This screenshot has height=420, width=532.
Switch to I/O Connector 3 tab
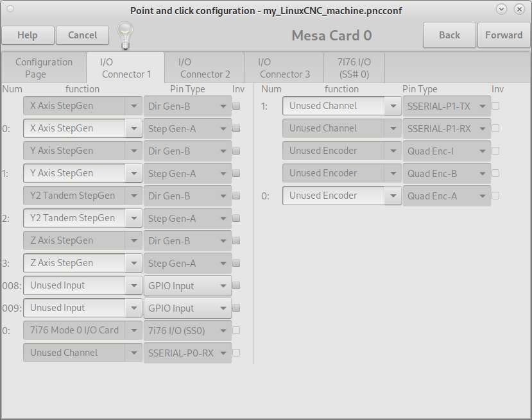[284, 68]
